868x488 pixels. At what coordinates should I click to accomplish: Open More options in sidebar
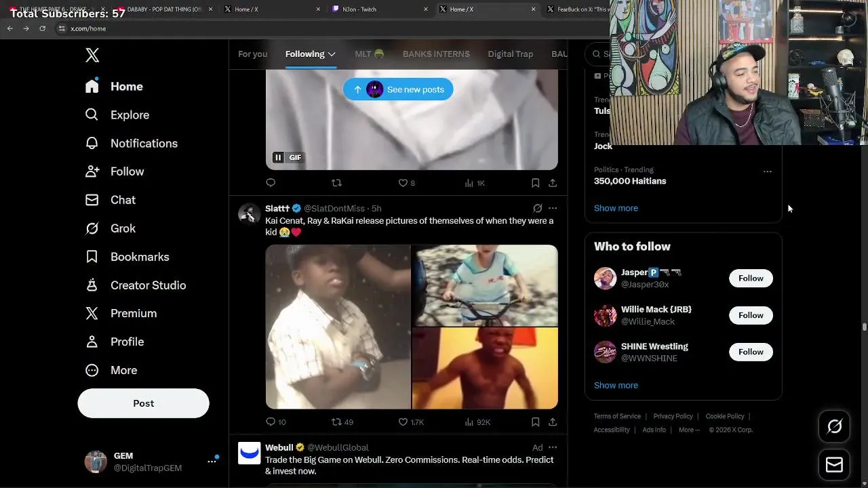point(111,370)
